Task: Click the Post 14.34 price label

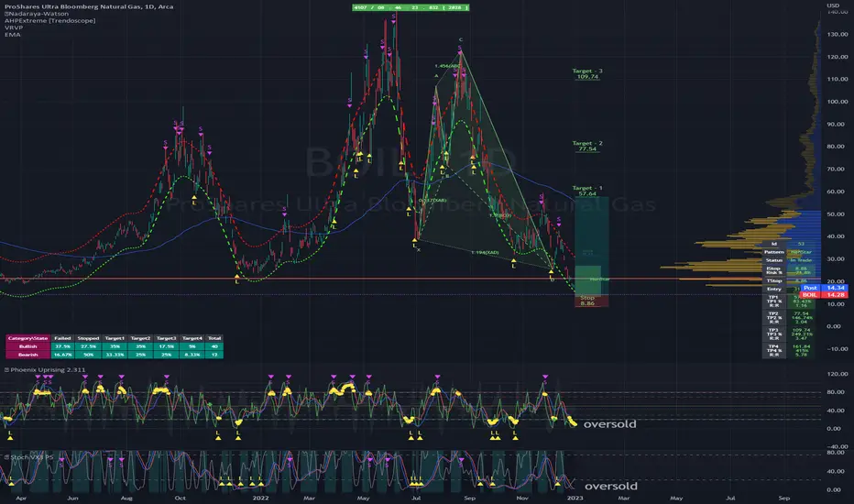Action: pos(825,288)
